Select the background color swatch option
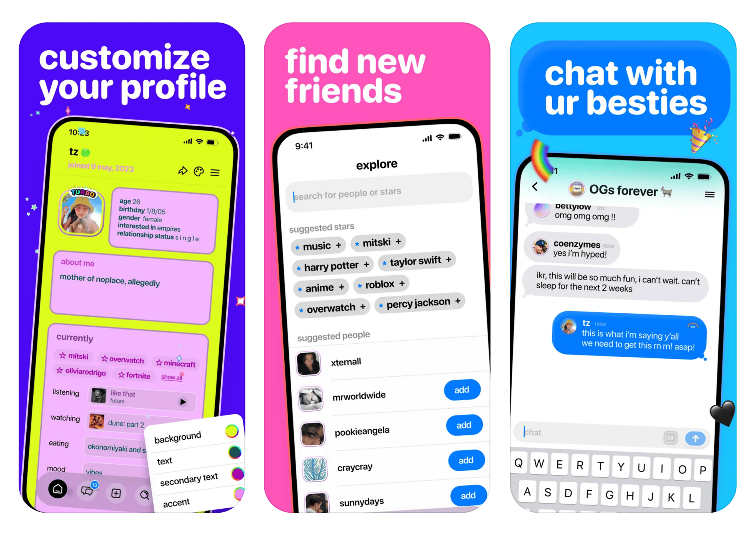The image size is (756, 536). (236, 434)
